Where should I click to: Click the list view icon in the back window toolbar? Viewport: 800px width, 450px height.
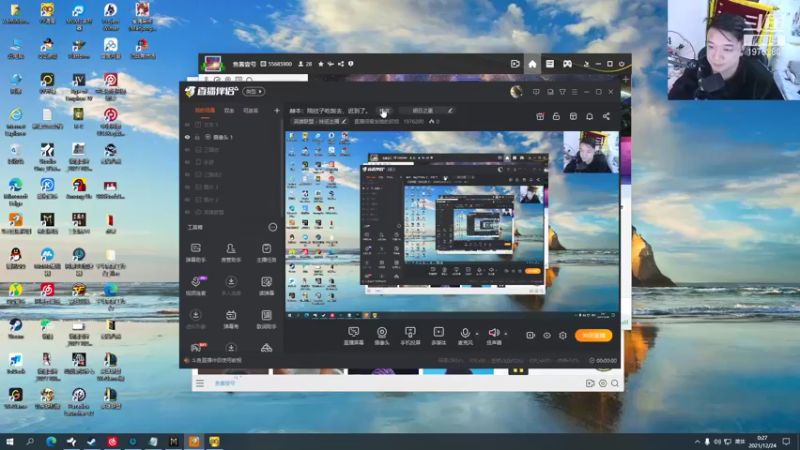click(x=549, y=64)
